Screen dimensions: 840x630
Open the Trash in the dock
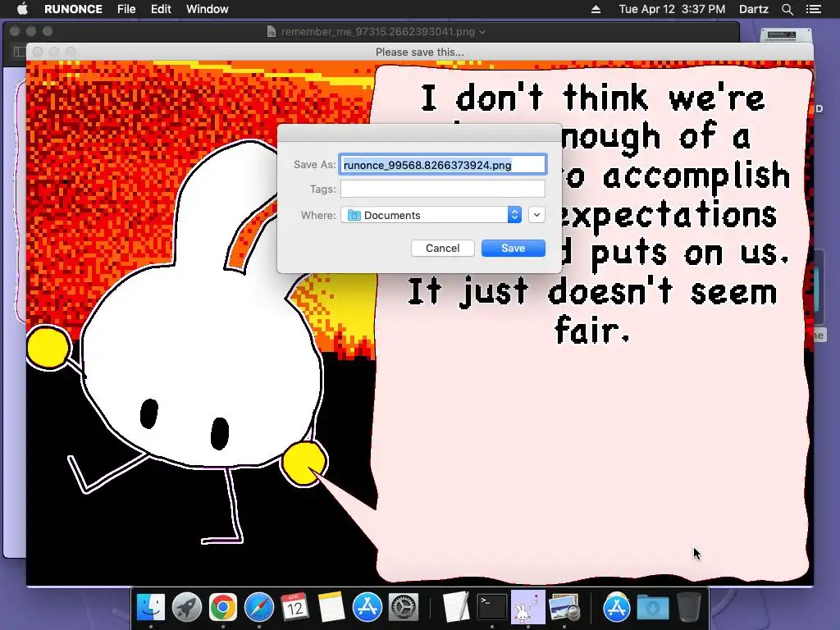689,607
